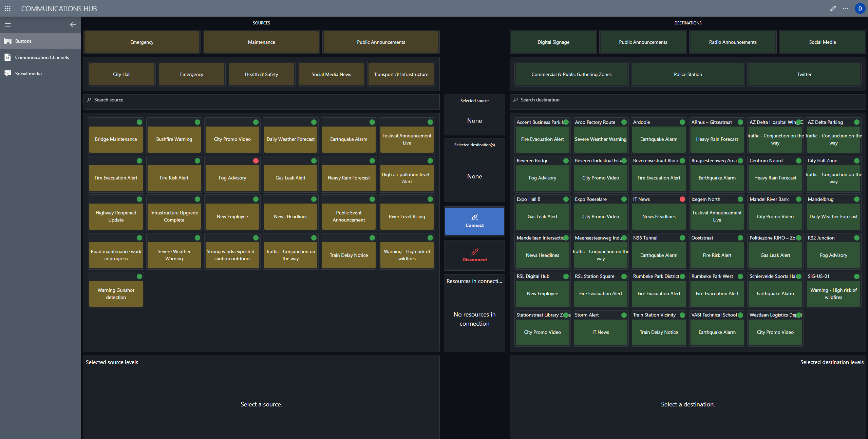Image resolution: width=868 pixels, height=439 pixels.
Task: Select the IT News destination tile
Action: (x=658, y=216)
